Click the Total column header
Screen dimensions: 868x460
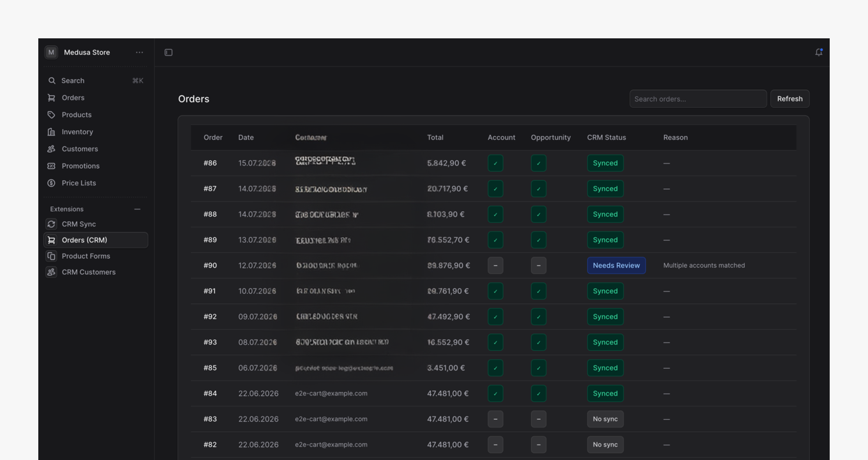point(435,138)
